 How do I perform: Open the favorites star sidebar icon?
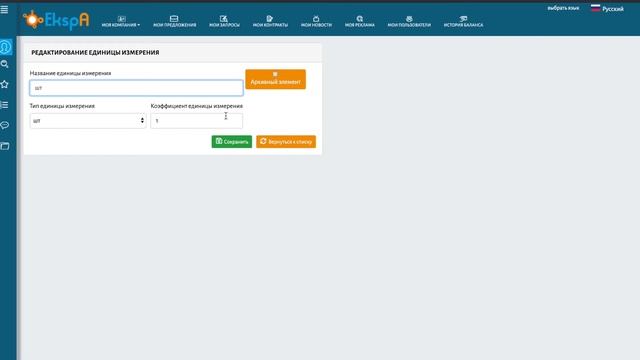point(4,84)
